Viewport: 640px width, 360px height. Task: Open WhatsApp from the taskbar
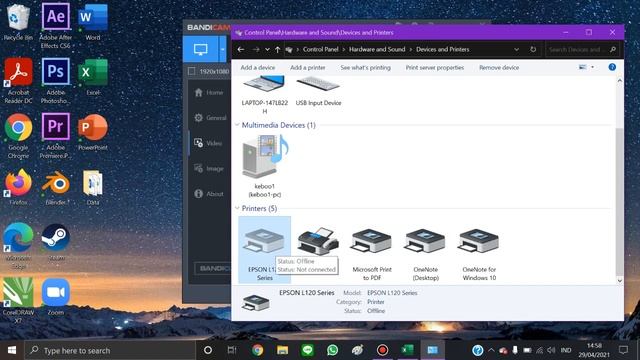coord(333,350)
